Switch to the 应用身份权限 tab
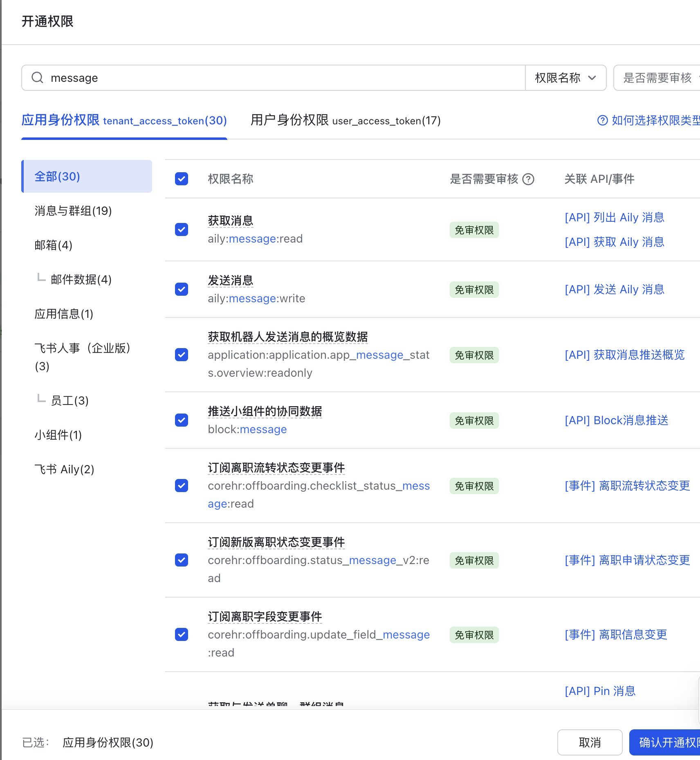Image resolution: width=700 pixels, height=760 pixels. pyautogui.click(x=124, y=121)
